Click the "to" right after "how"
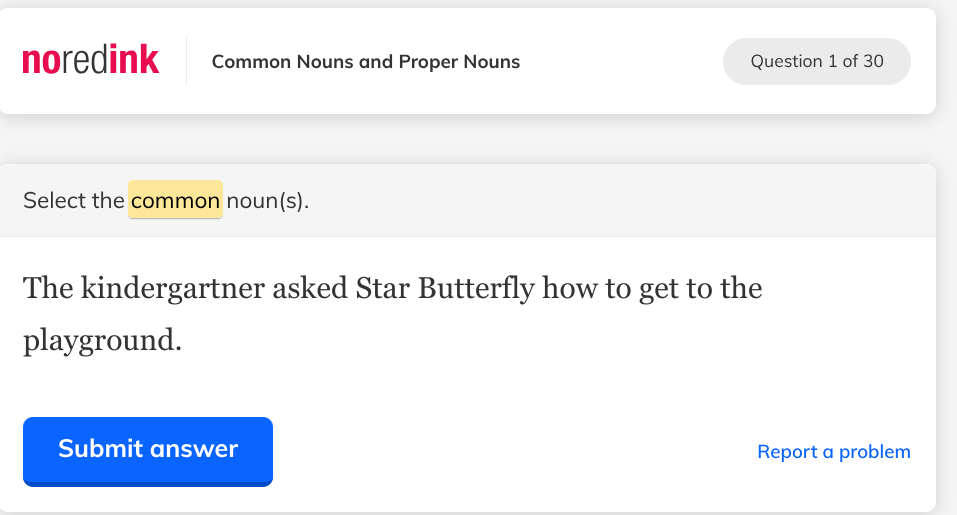Screen dimensions: 957x515 click(x=619, y=289)
